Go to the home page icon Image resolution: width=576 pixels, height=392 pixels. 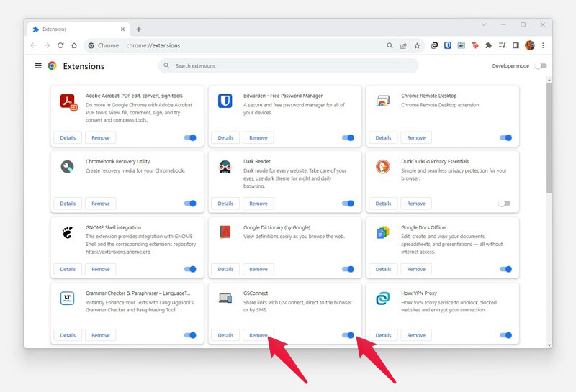[x=74, y=45]
